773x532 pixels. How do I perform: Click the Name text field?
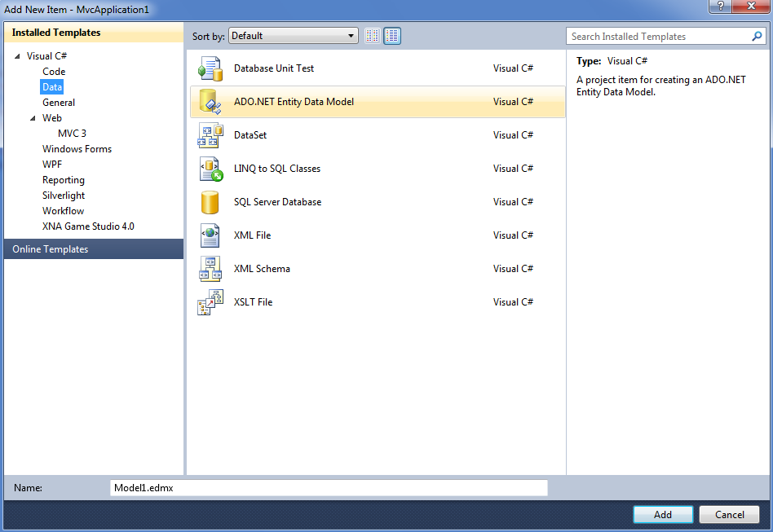[329, 488]
